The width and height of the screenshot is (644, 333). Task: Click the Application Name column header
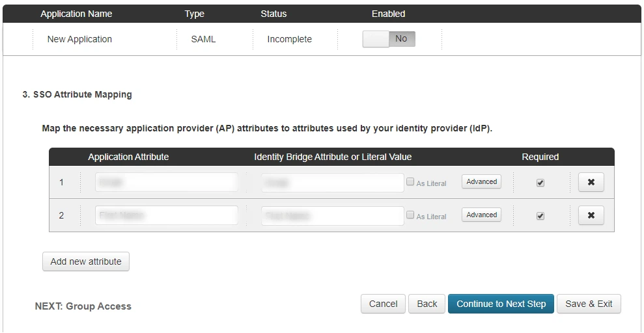click(76, 14)
